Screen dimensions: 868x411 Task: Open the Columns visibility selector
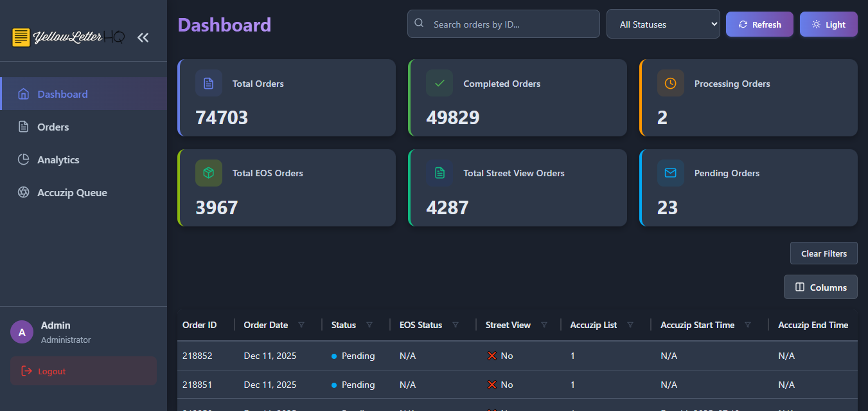[820, 288]
